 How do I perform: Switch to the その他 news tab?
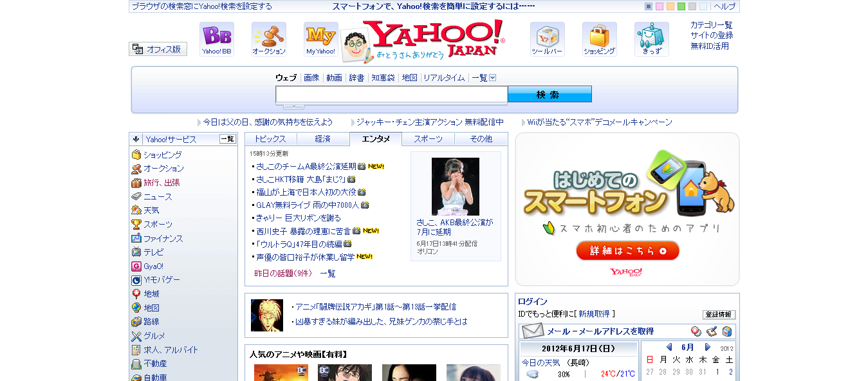click(x=481, y=139)
